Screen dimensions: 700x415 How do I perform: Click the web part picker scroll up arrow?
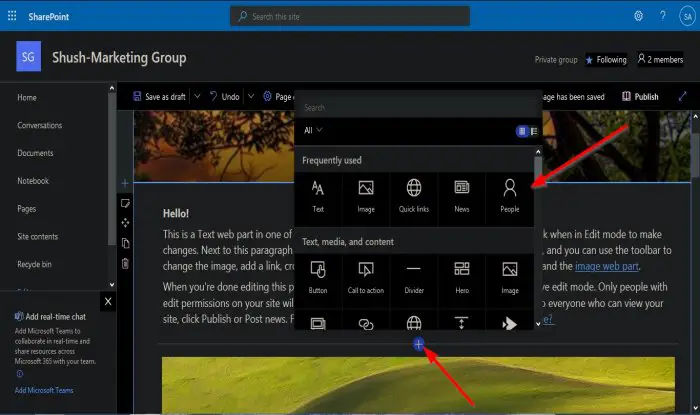click(538, 152)
